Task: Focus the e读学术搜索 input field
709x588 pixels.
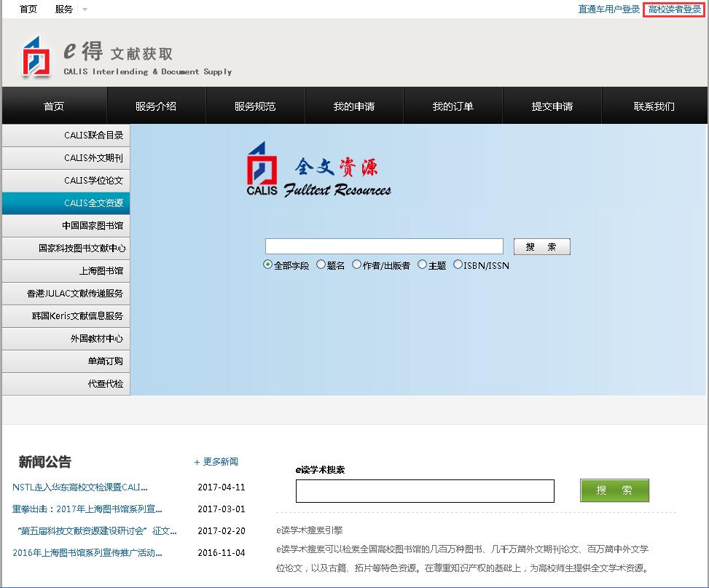Action: point(425,491)
